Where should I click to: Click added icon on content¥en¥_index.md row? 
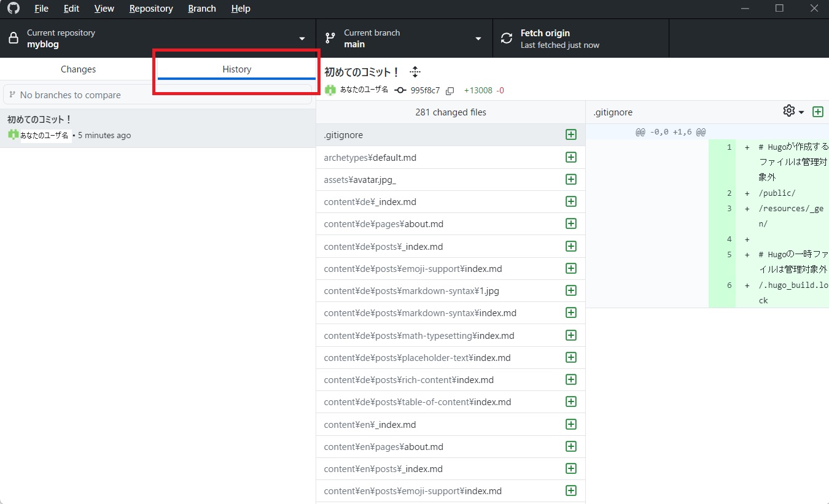pyautogui.click(x=571, y=425)
